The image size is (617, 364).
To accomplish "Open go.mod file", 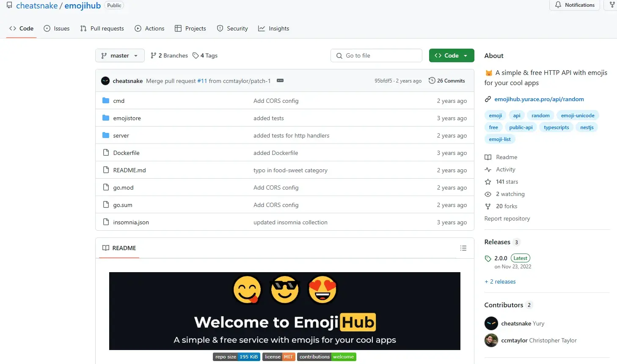I will point(123,188).
